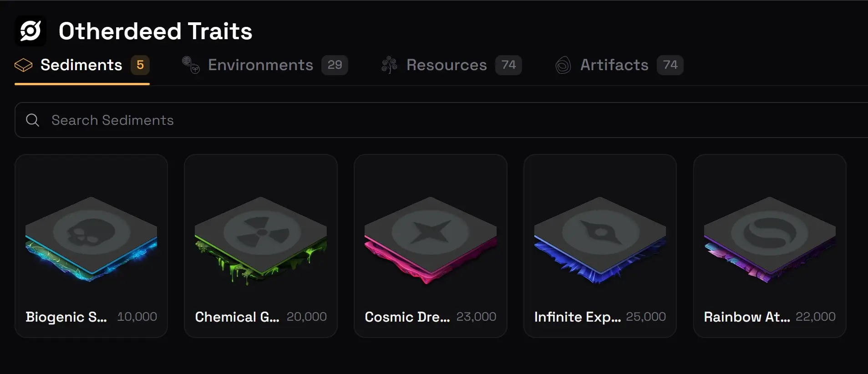868x374 pixels.
Task: Click the Otherside logo icon
Action: point(30,31)
